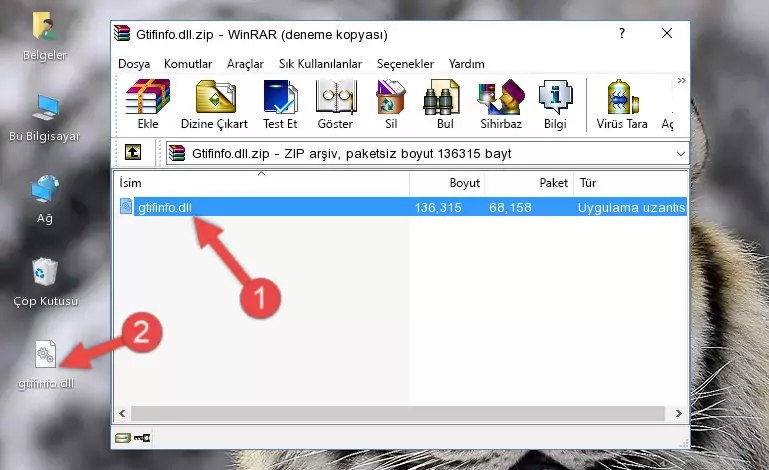
Task: Click the archive icon in address bar
Action: click(177, 153)
